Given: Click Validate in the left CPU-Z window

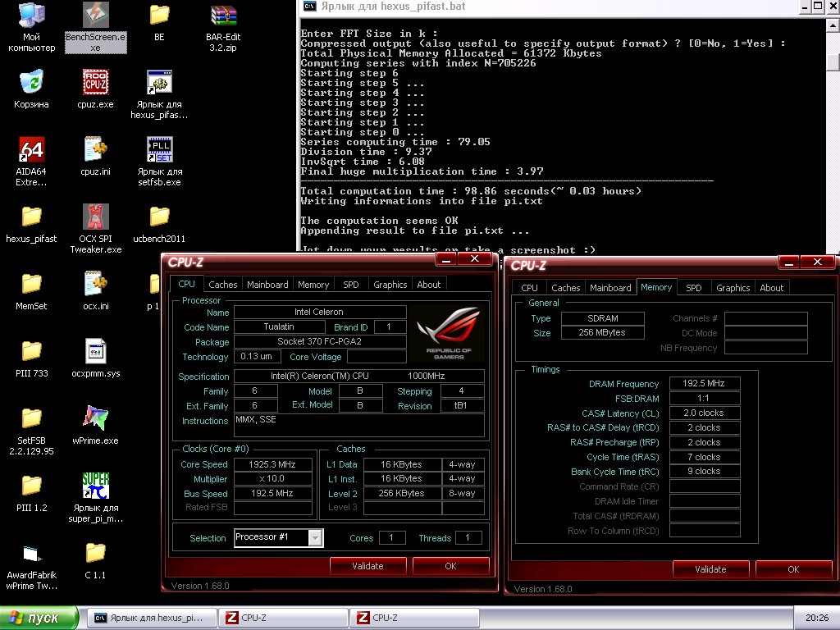Looking at the screenshot, I should (x=367, y=566).
